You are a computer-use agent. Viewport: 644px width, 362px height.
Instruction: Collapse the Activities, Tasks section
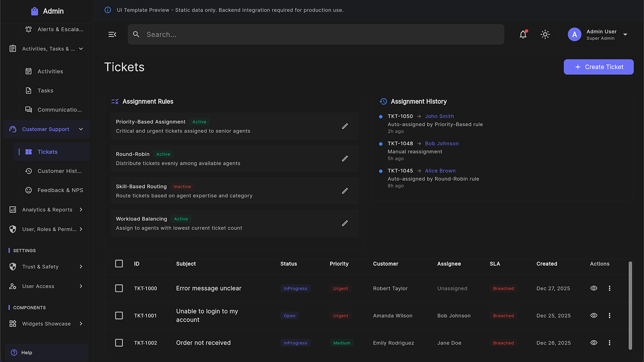(81, 49)
